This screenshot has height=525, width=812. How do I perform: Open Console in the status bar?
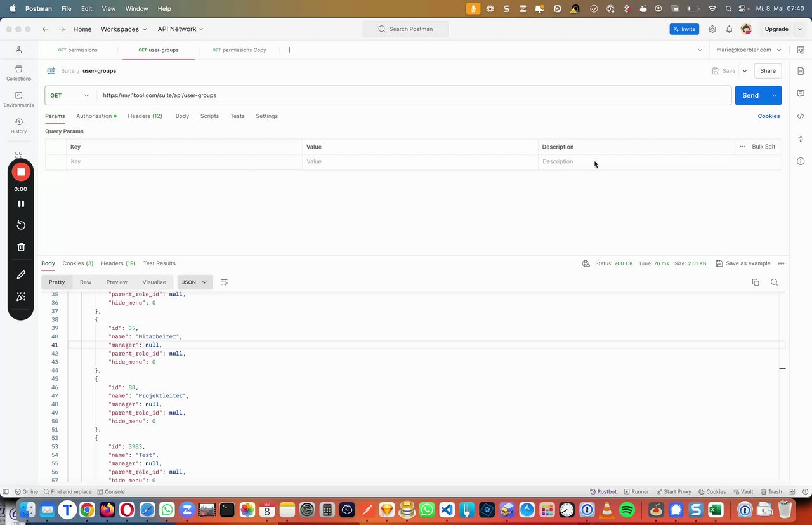[110, 492]
